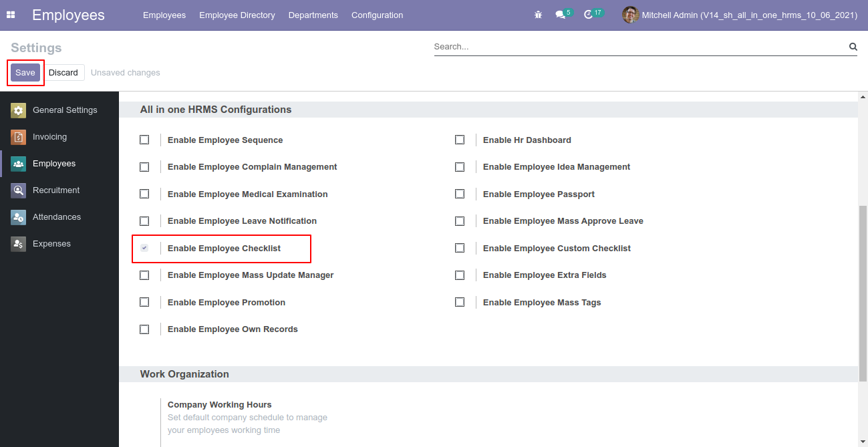Open Mitchell Admin user menu
The width and height of the screenshot is (868, 447).
(x=740, y=15)
